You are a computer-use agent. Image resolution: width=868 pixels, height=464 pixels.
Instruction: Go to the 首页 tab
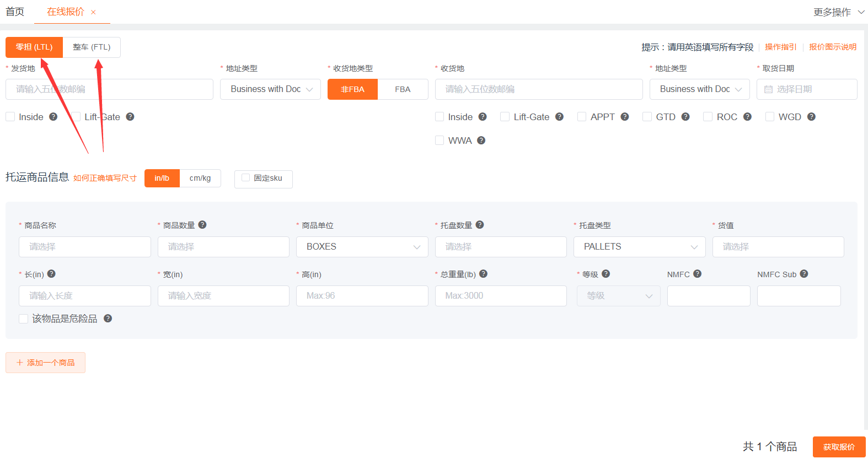(15, 12)
